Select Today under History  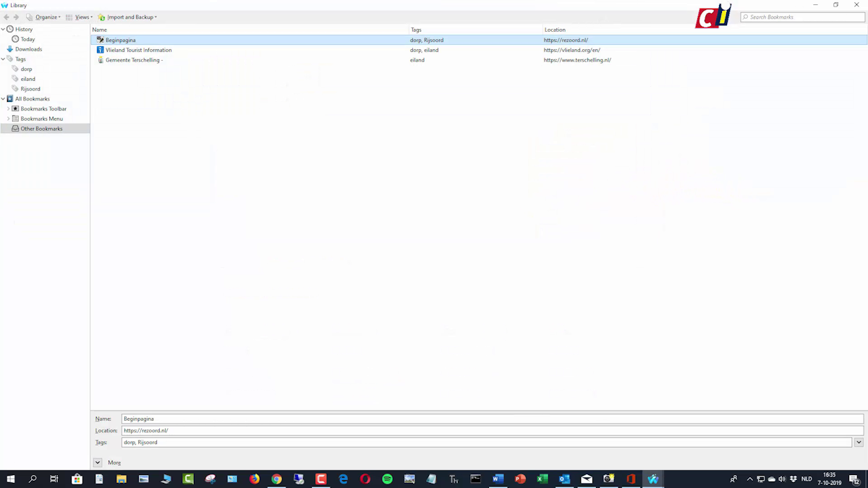click(x=27, y=39)
